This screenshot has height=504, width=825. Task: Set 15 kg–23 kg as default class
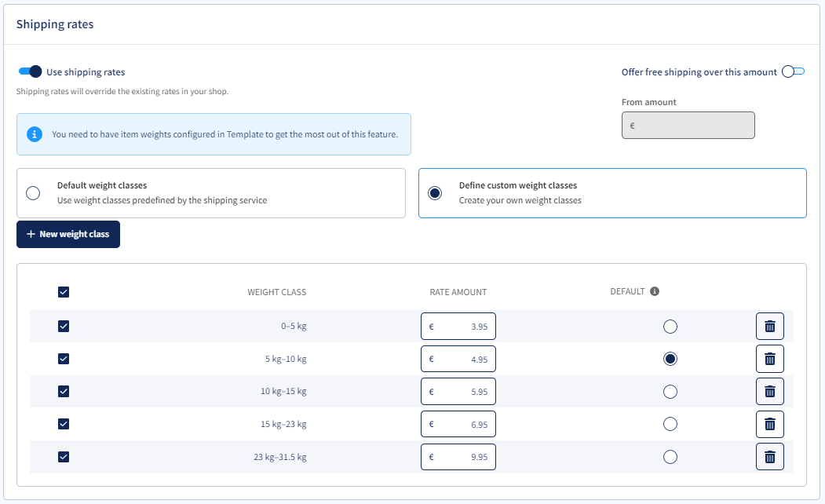click(670, 424)
